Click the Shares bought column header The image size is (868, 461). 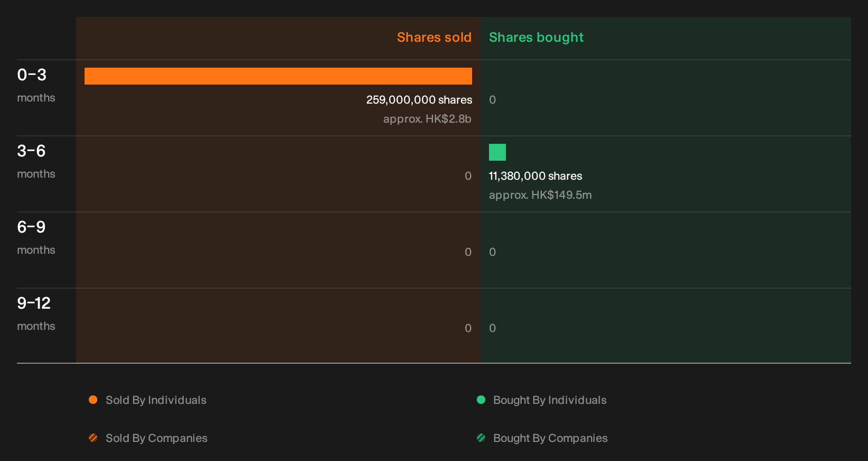(536, 38)
